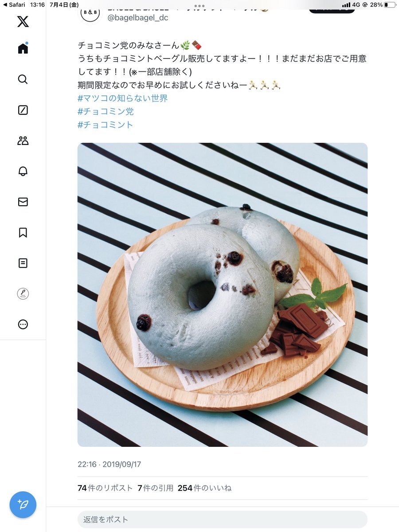Image resolution: width=399 pixels, height=532 pixels.
Task: Open the profile avatar in sidebar
Action: click(x=23, y=293)
